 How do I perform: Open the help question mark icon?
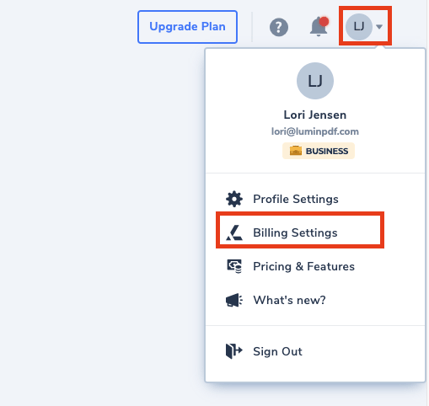(x=279, y=27)
